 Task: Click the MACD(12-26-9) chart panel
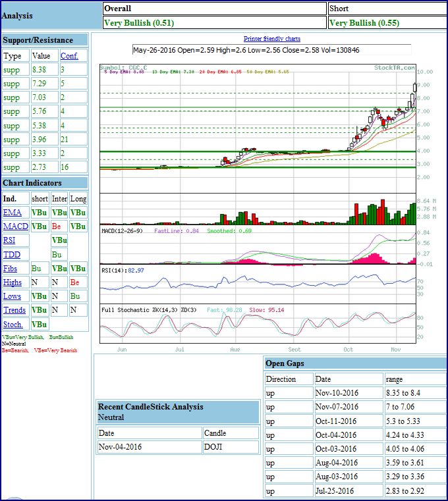(257, 247)
